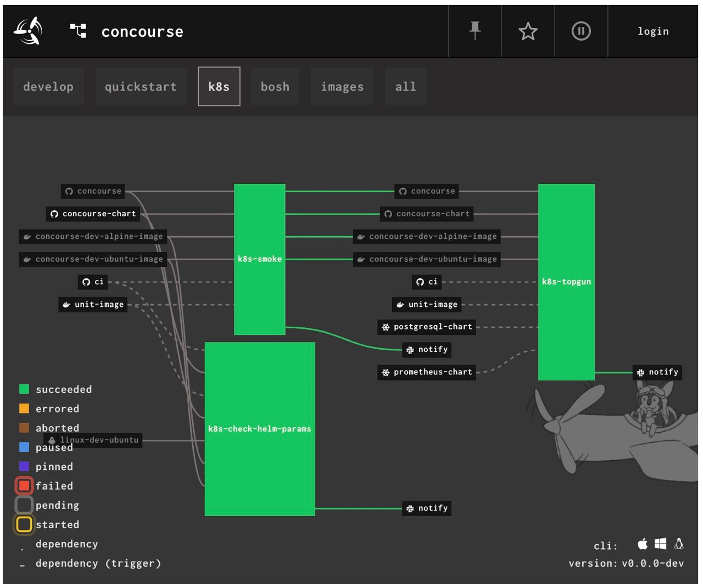Click the yellow started legend swatch
Image resolution: width=703 pixels, height=588 pixels.
pos(24,524)
